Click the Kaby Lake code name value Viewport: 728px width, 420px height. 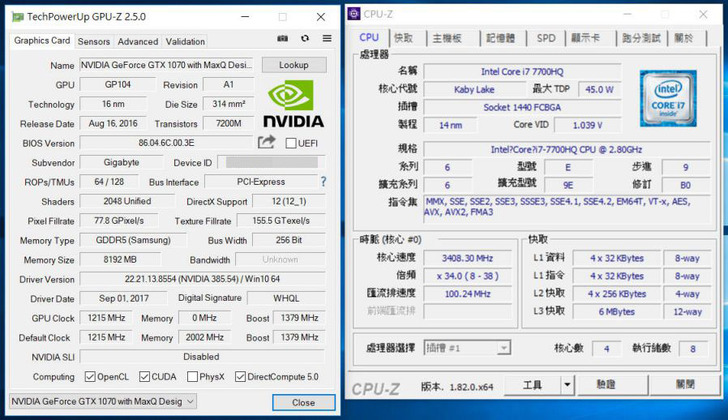[474, 90]
